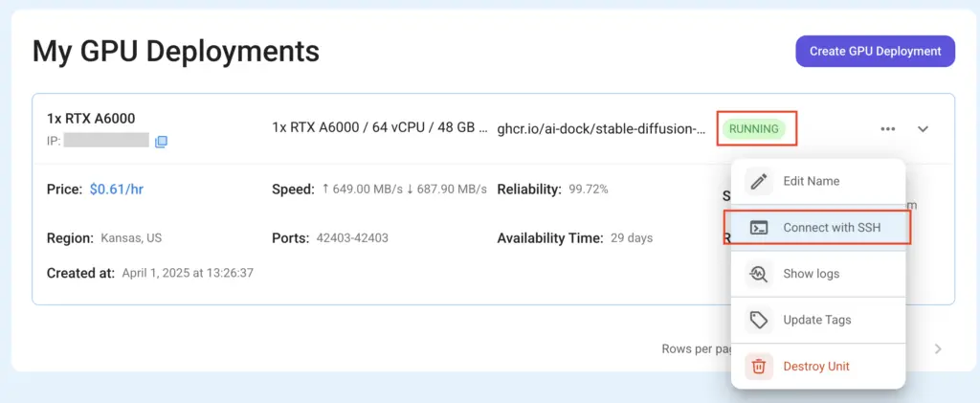Image resolution: width=980 pixels, height=403 pixels.
Task: Open the $0.61/hr price link
Action: (117, 190)
